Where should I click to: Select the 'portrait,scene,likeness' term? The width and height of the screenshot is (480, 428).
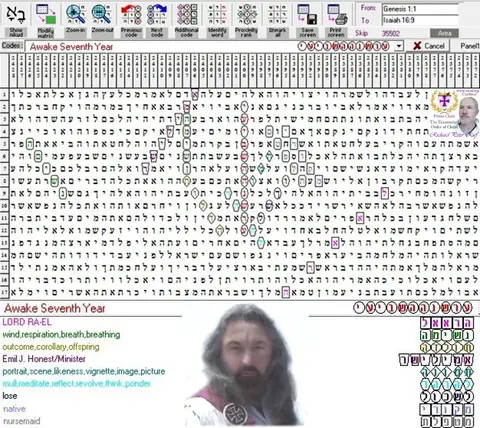point(84,371)
